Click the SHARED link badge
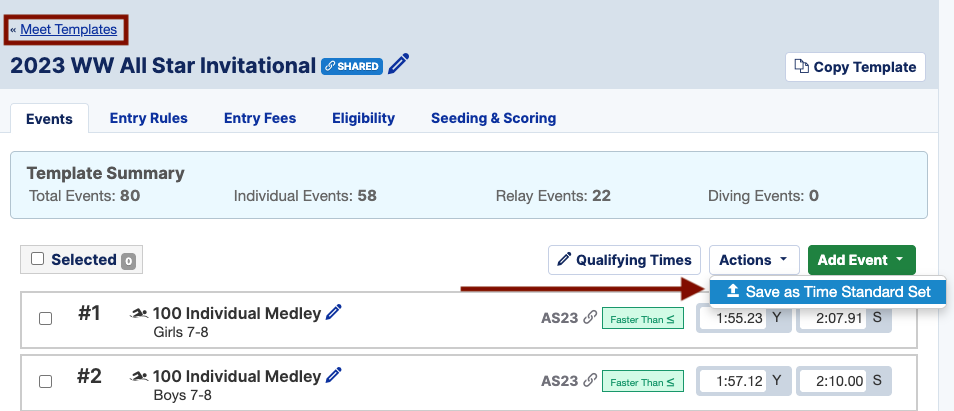This screenshot has height=411, width=954. (x=352, y=66)
